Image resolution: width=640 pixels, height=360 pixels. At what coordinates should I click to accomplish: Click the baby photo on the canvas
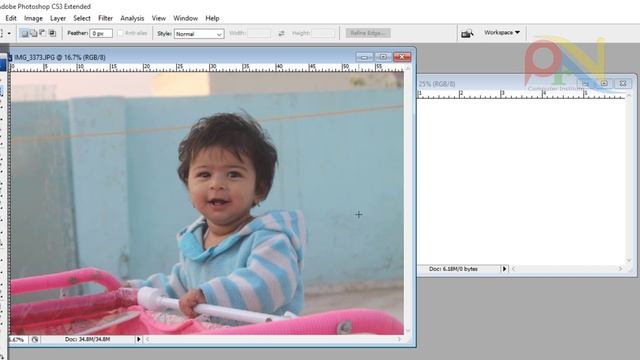click(x=207, y=203)
